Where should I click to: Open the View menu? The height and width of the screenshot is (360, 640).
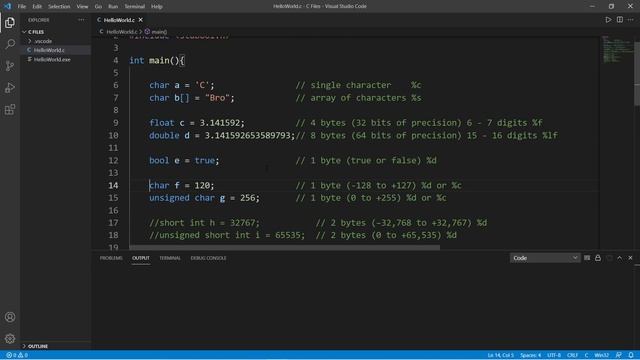tap(82, 7)
